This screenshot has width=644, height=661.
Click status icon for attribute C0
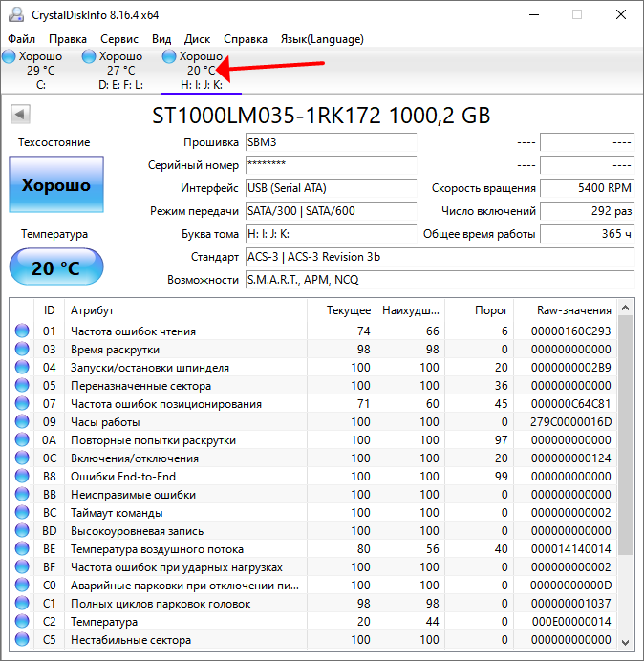[22, 585]
